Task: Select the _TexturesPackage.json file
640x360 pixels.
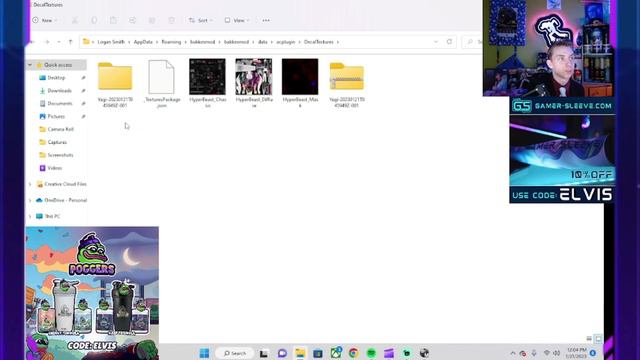Action: tap(162, 84)
